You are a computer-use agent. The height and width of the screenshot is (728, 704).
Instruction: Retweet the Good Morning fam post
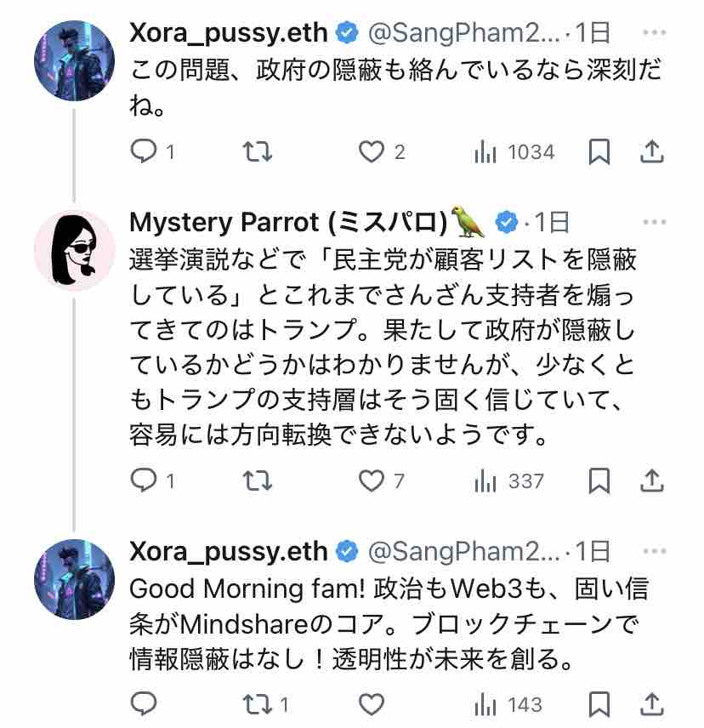257,704
